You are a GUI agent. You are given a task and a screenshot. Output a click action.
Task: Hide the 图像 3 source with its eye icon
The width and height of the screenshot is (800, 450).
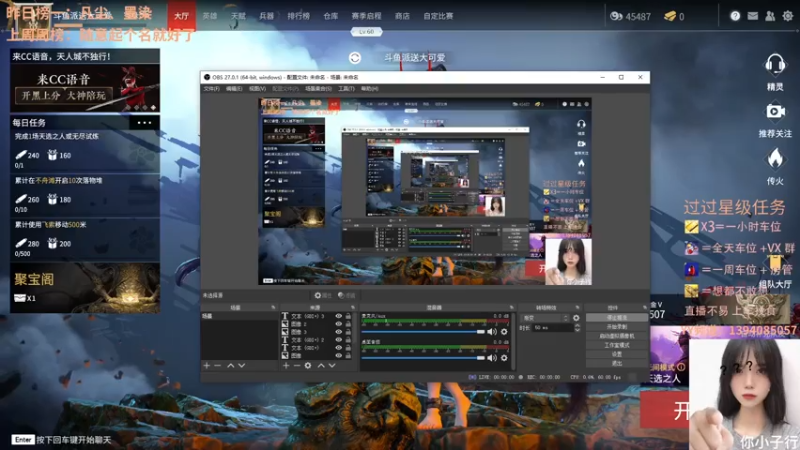338,332
